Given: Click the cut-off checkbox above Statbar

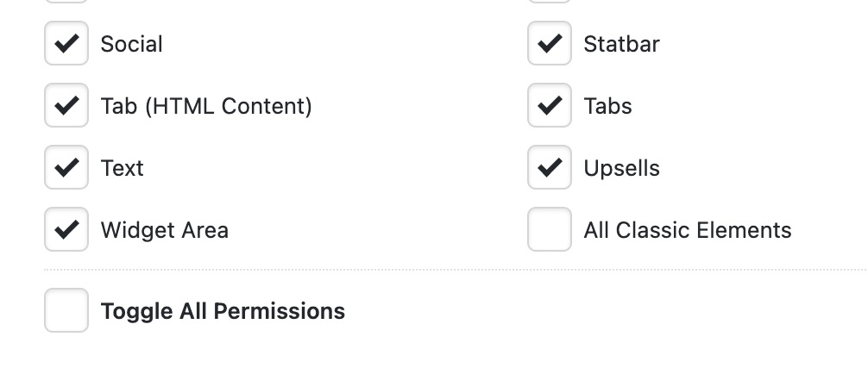Looking at the screenshot, I should tap(550, 1).
